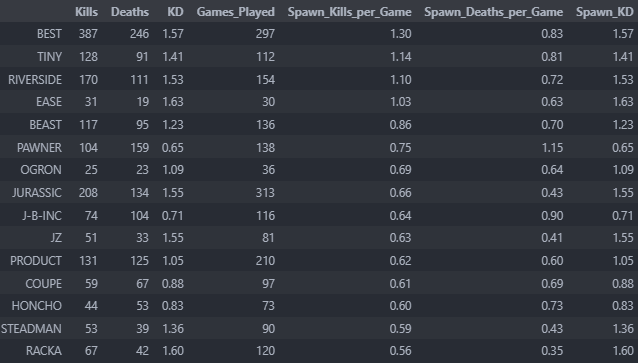Select the 313 games played cell

pos(265,192)
